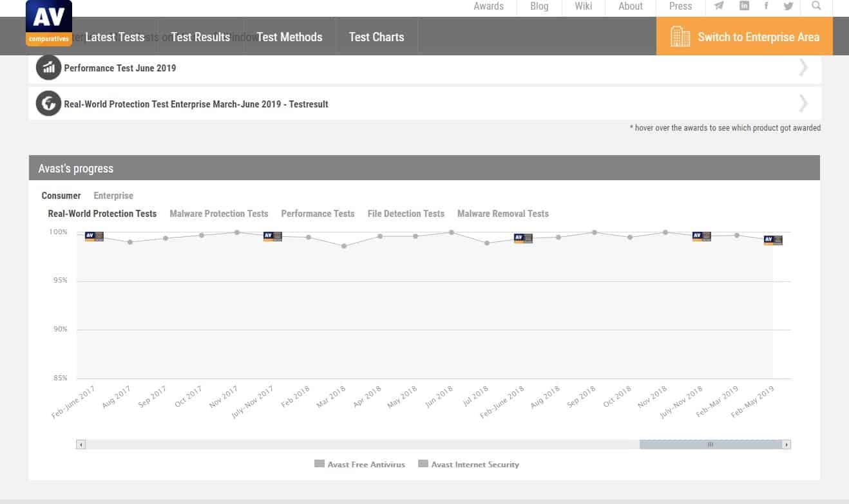Expand Real-World Protection Test Enterprise chevron
This screenshot has height=504, width=849.
click(803, 104)
